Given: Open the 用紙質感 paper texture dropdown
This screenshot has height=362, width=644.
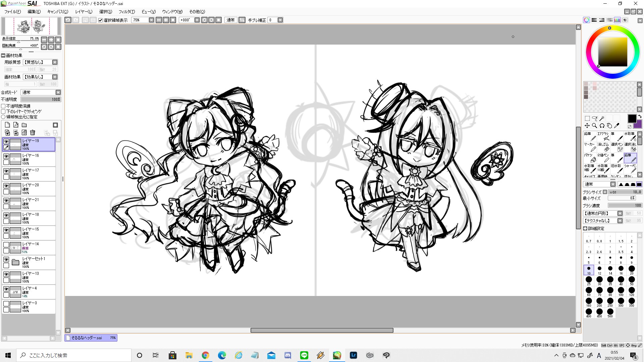Looking at the screenshot, I should point(55,62).
